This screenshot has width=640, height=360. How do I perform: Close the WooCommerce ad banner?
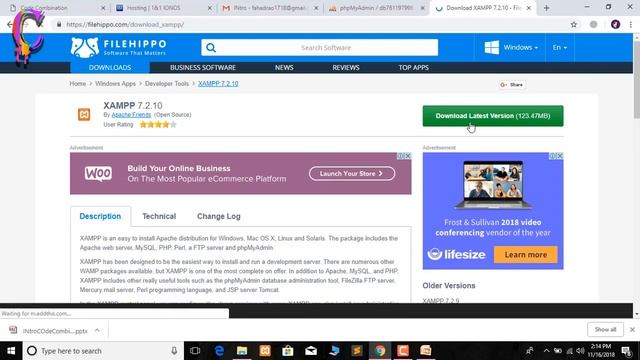pos(408,156)
